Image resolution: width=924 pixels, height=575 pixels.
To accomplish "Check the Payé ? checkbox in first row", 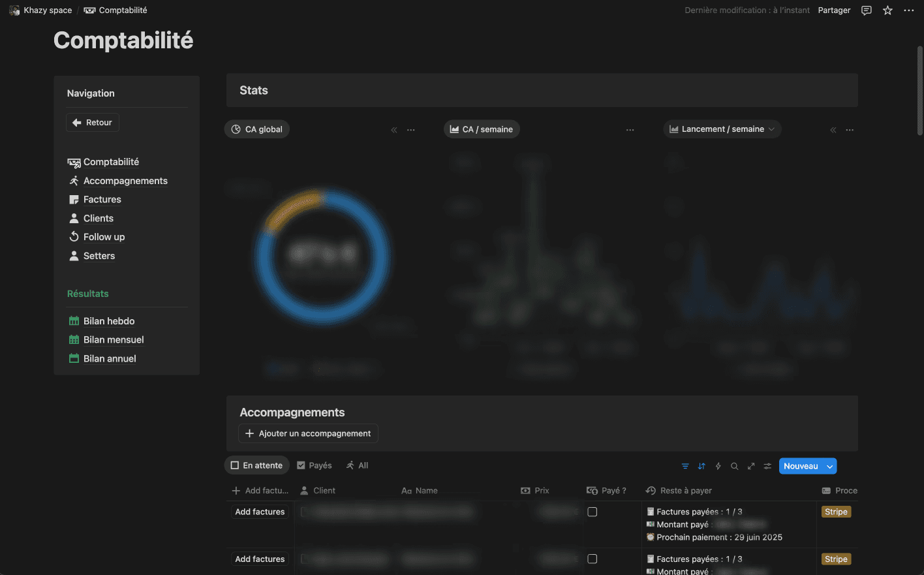I will click(x=593, y=512).
